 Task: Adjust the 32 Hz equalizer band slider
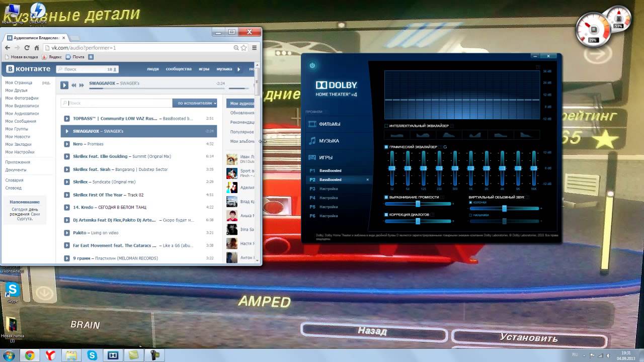392,168
